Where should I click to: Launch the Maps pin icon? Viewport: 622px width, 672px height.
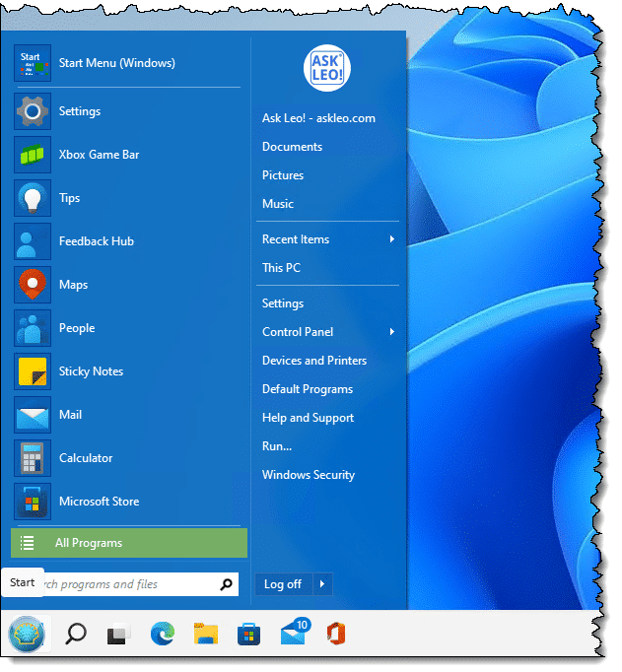pos(33,285)
